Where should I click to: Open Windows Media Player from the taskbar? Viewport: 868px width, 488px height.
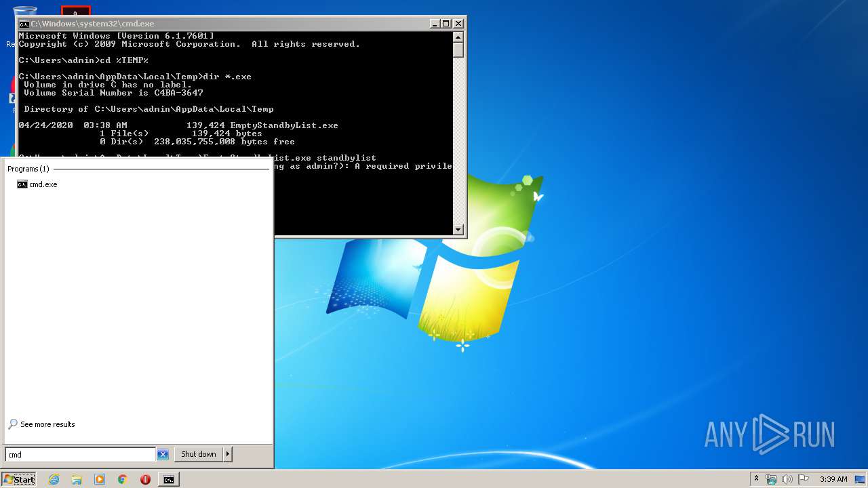(100, 479)
